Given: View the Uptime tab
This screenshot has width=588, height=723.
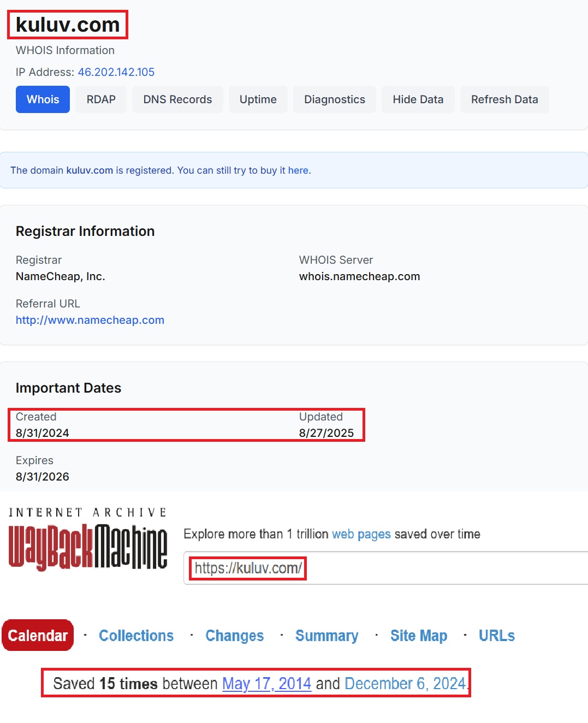Looking at the screenshot, I should [258, 99].
